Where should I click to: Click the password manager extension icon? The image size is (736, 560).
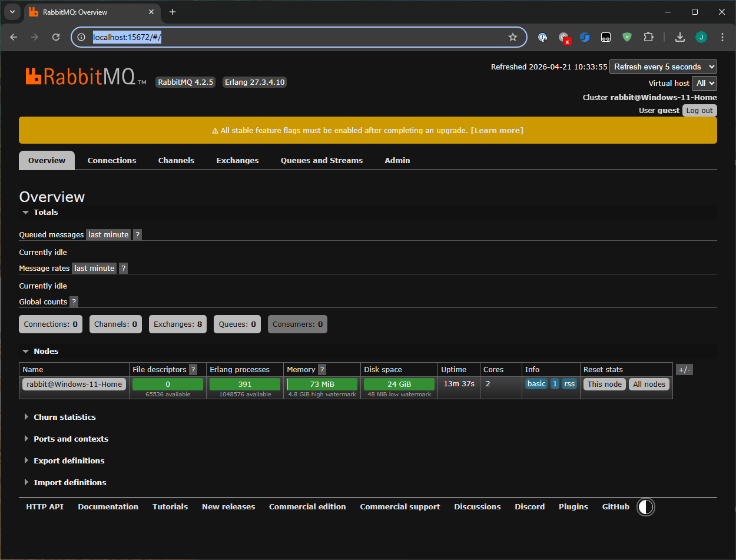[543, 37]
